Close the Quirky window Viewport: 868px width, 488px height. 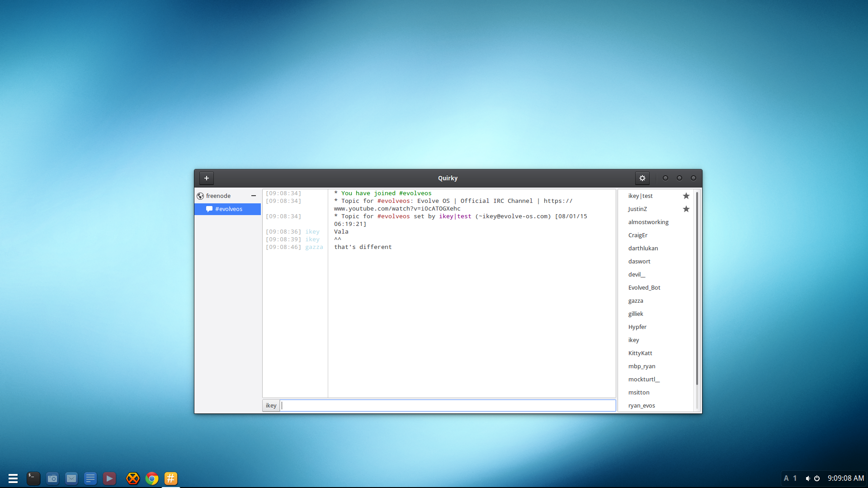pos(693,178)
